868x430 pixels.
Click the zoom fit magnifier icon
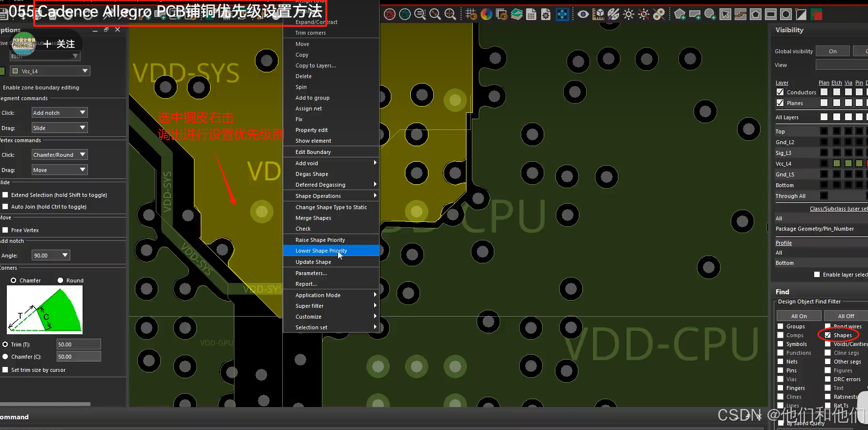click(435, 14)
